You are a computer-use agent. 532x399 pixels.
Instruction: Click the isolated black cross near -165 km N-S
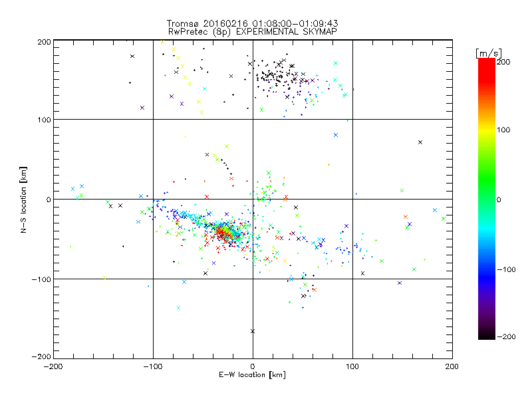253,331
